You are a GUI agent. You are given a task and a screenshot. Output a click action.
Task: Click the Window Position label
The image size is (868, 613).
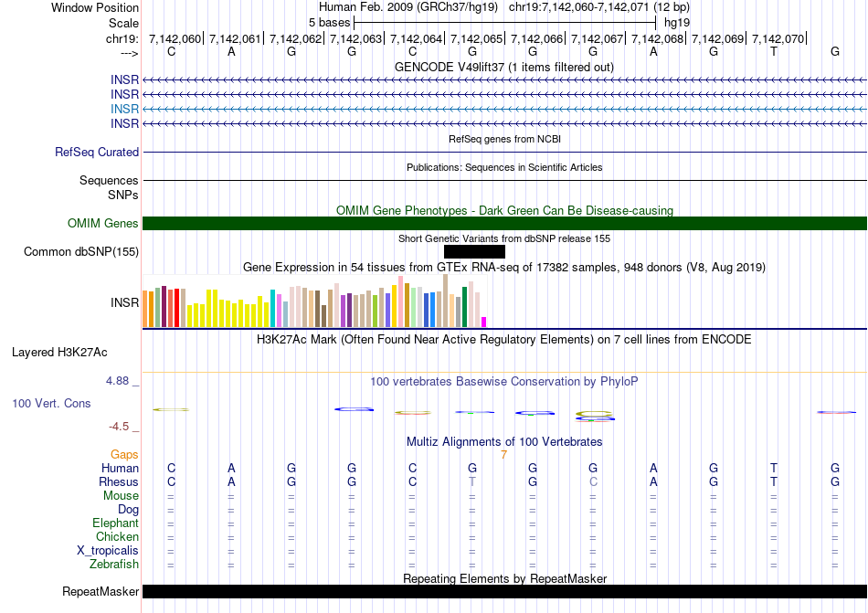[95, 7]
